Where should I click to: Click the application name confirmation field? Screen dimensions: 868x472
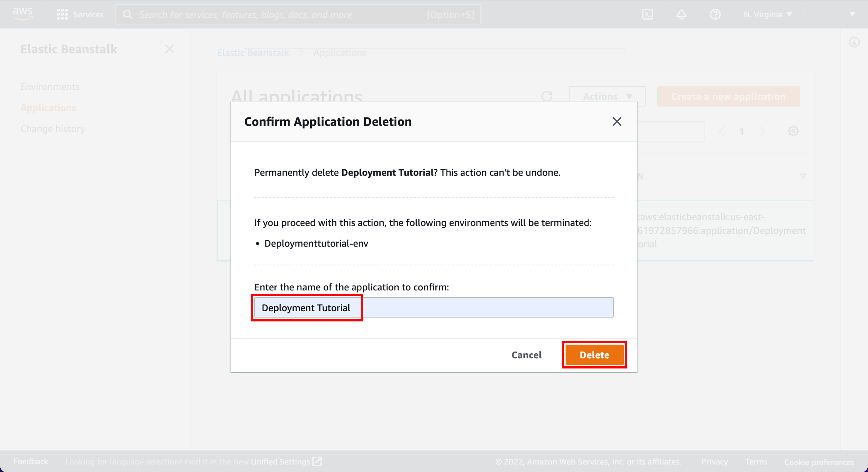434,308
